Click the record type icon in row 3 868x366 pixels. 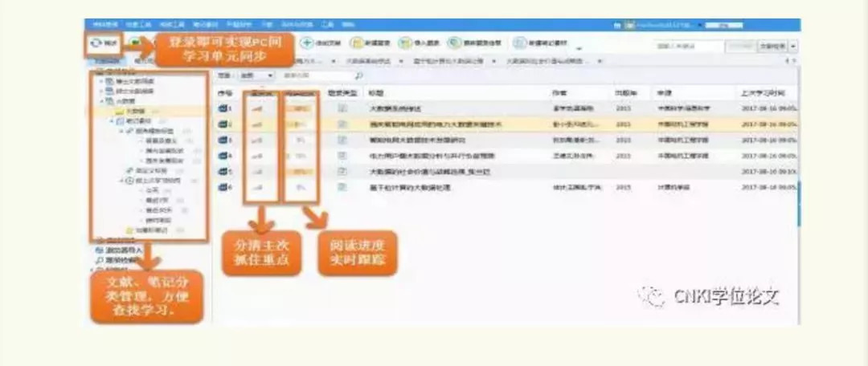coord(342,140)
